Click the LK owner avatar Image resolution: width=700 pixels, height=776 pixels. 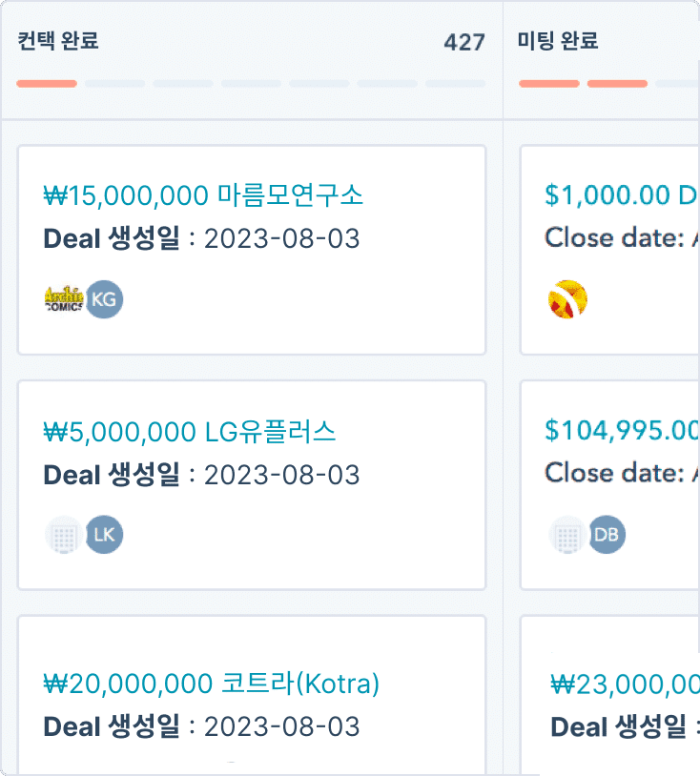[x=105, y=535]
